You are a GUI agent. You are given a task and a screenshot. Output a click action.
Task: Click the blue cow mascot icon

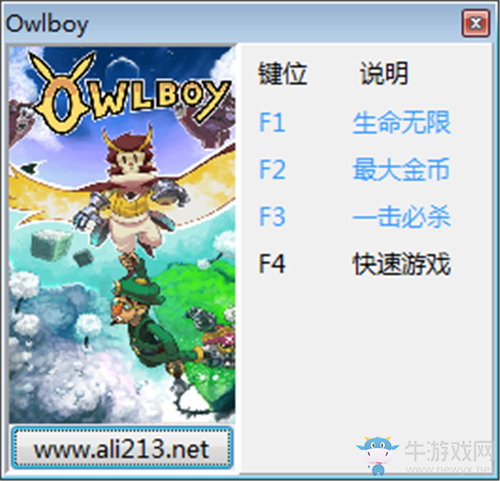pos(377,455)
